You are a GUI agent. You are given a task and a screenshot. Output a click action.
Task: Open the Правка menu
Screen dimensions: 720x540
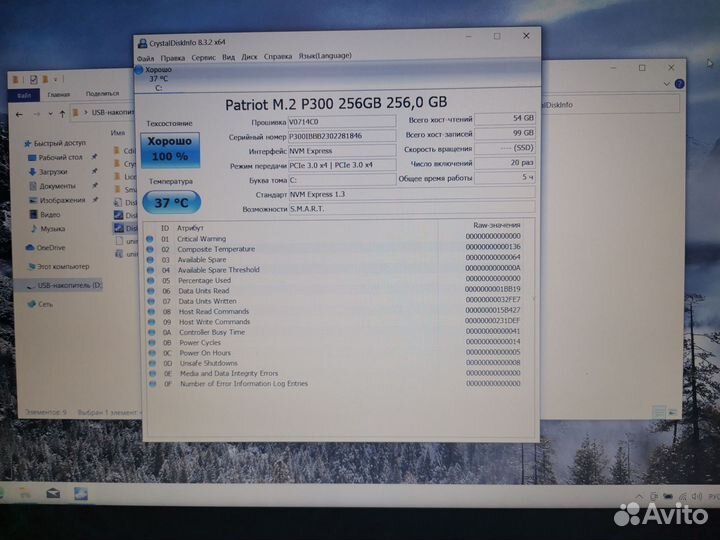coord(173,58)
